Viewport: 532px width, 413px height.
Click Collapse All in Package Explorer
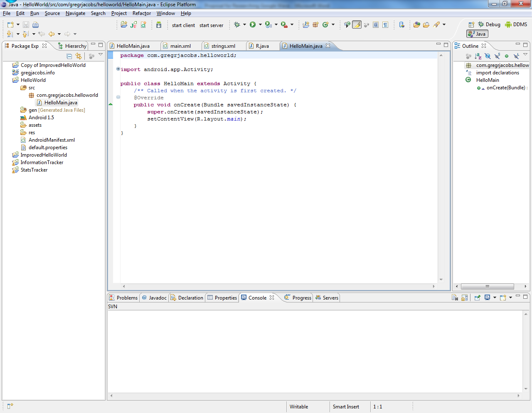pos(69,56)
